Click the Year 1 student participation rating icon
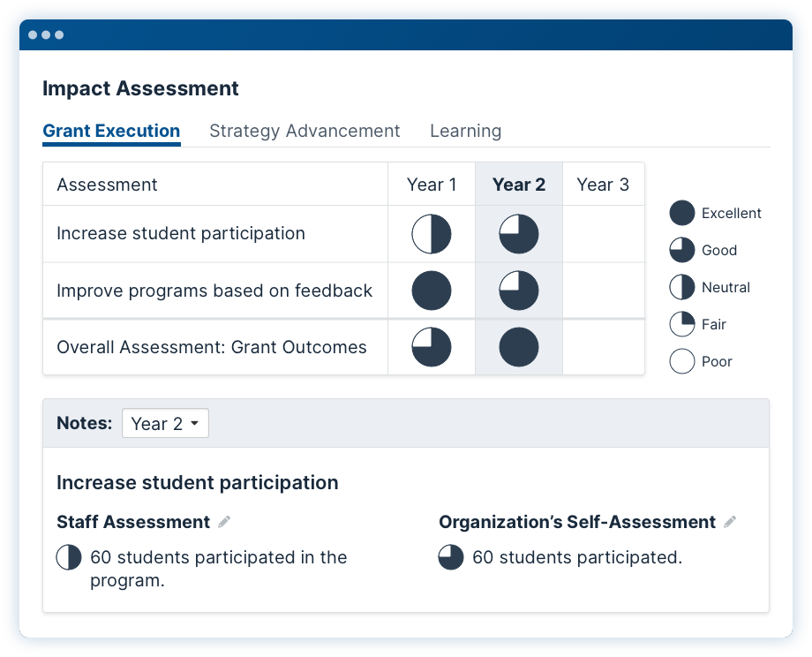This screenshot has height=657, width=812. [432, 234]
